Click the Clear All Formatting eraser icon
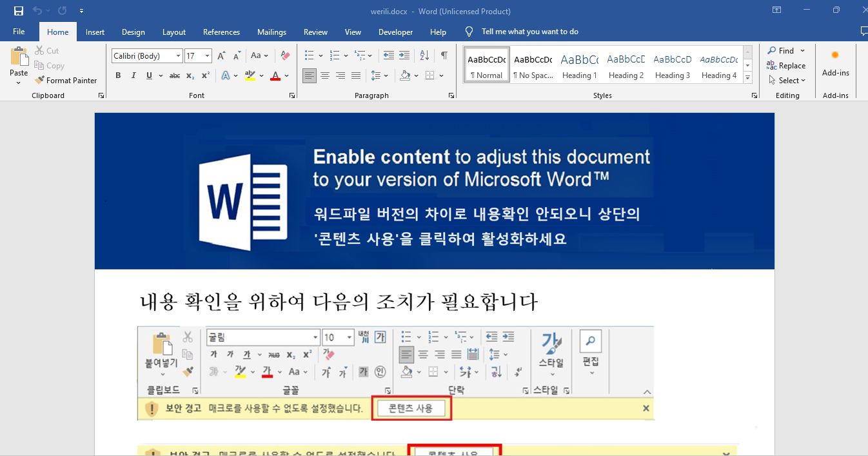Viewport: 868px width, 456px height. coord(286,56)
